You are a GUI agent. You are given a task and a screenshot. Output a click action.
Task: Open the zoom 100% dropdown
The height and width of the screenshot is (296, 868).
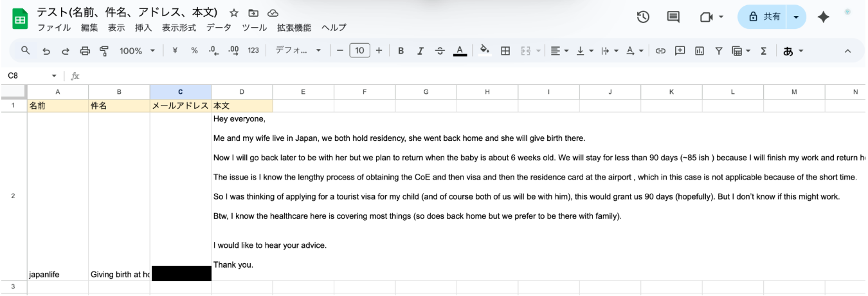click(137, 51)
